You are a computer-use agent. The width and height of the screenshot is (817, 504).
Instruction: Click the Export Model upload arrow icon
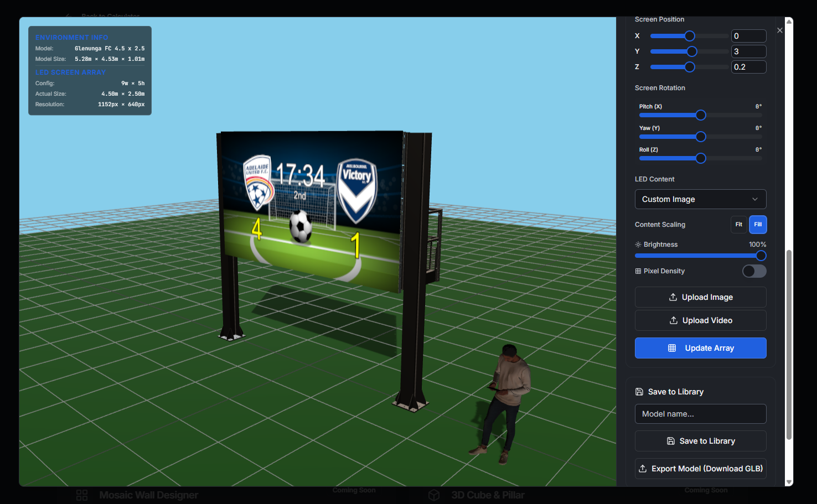point(643,469)
